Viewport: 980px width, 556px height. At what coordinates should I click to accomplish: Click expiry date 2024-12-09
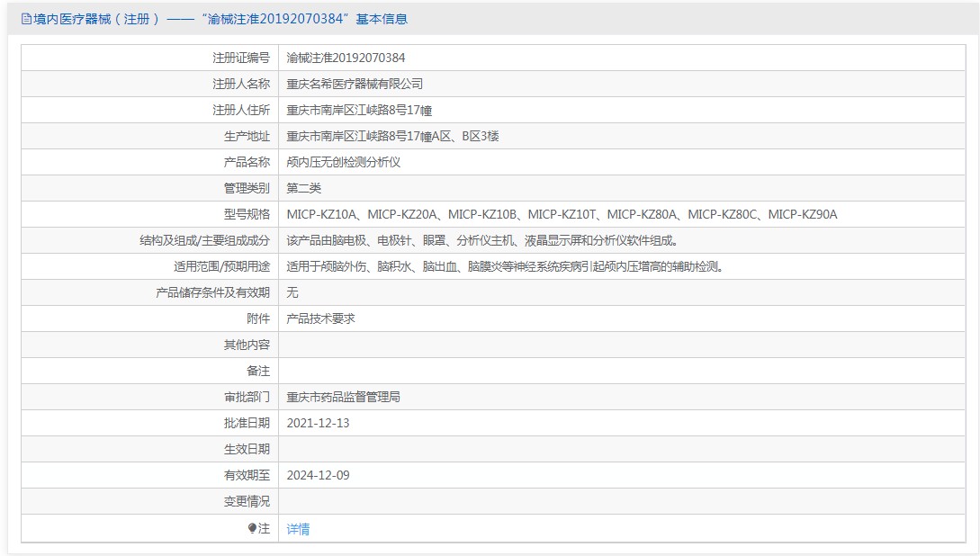319,475
